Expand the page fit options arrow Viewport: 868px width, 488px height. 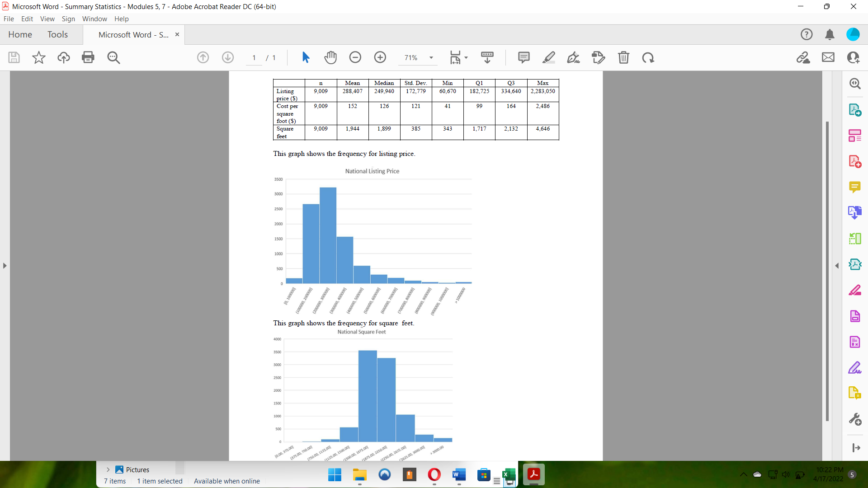(x=466, y=57)
